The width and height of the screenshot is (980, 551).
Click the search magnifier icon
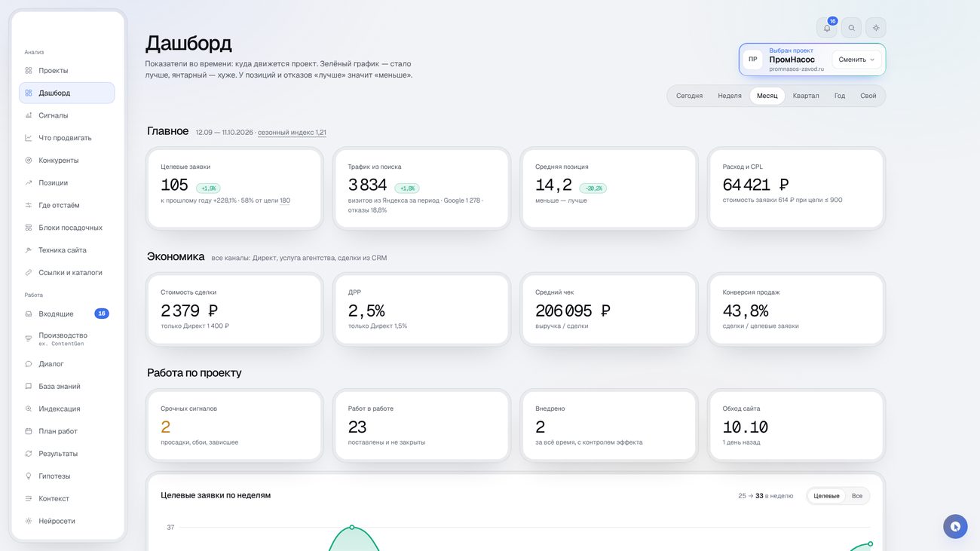coord(851,28)
